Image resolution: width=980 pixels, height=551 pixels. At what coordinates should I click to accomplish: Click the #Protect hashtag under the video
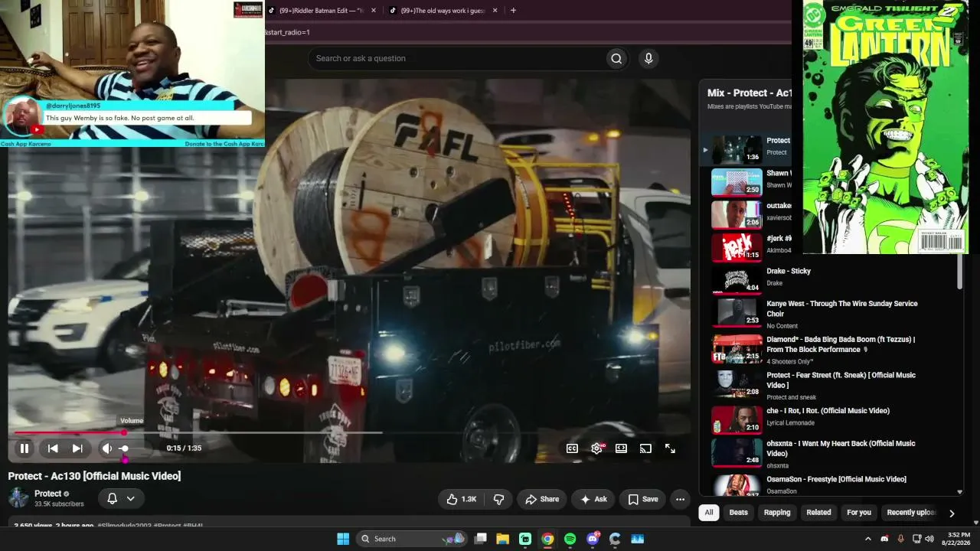point(167,526)
